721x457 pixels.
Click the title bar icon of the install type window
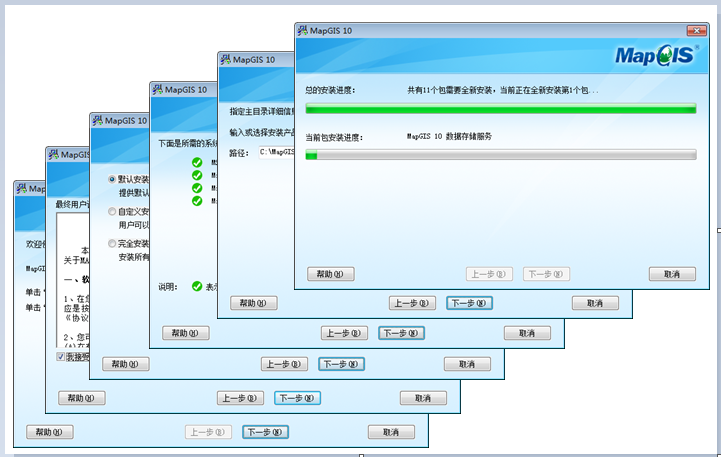click(x=97, y=120)
